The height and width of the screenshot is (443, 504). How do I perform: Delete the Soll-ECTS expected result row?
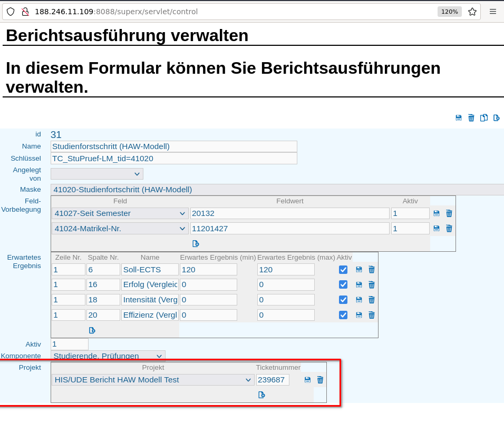click(372, 270)
